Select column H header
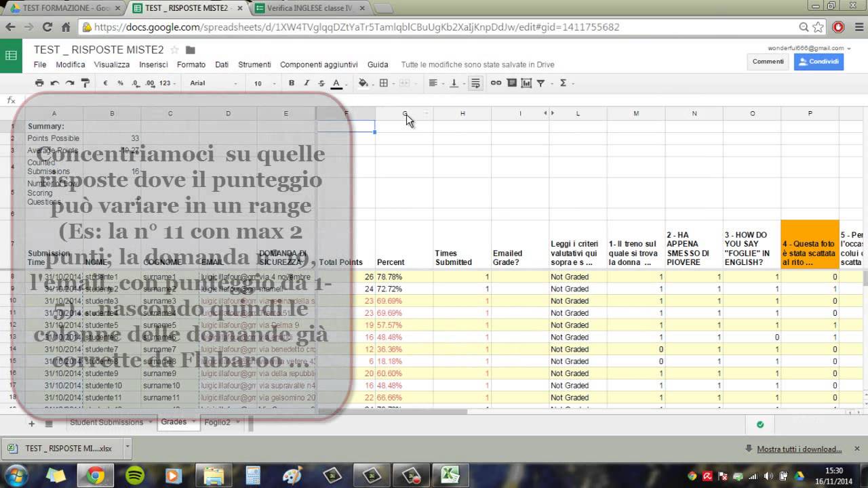Viewport: 868px width, 488px height. (462, 113)
